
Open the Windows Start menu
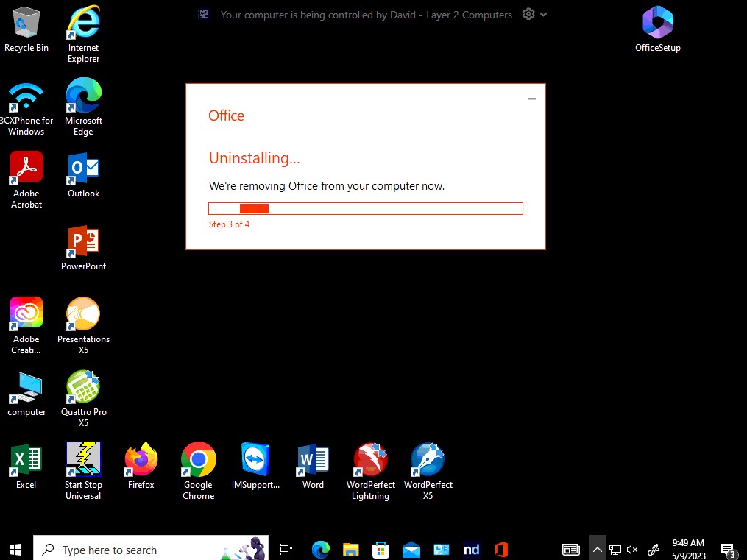(x=15, y=550)
